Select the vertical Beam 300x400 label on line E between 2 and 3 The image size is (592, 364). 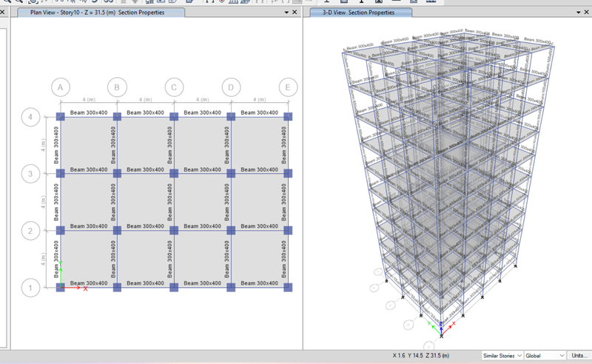(284, 202)
